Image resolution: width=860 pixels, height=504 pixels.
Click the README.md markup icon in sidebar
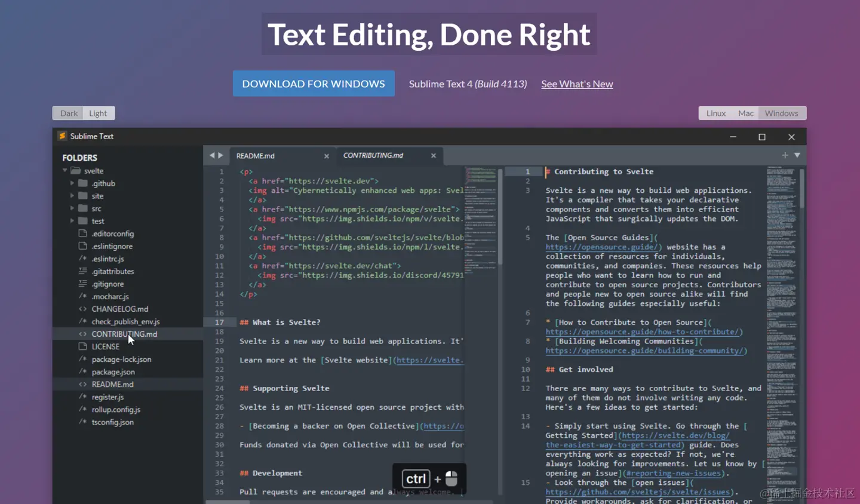83,384
